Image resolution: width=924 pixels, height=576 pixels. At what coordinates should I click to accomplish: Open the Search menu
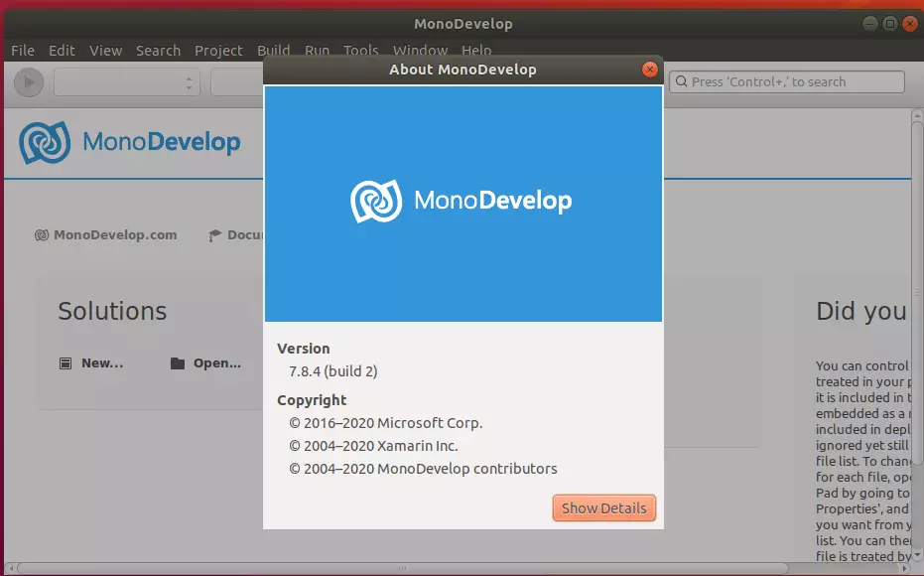coord(158,50)
